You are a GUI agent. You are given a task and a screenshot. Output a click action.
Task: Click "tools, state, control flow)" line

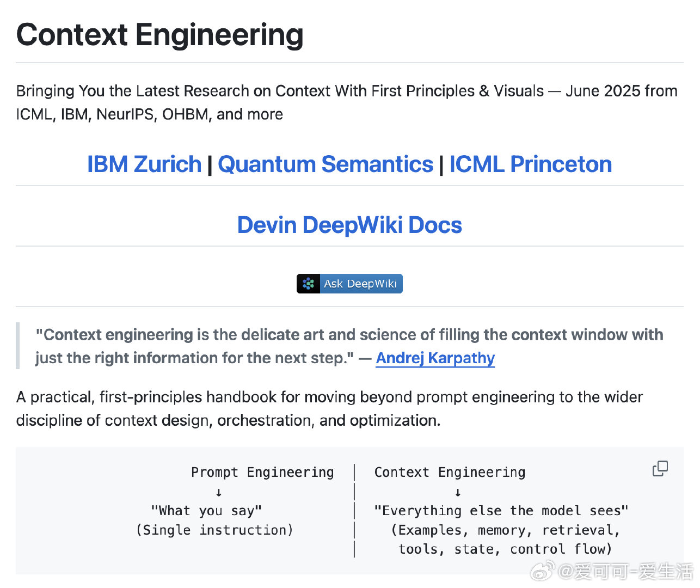pos(505,549)
